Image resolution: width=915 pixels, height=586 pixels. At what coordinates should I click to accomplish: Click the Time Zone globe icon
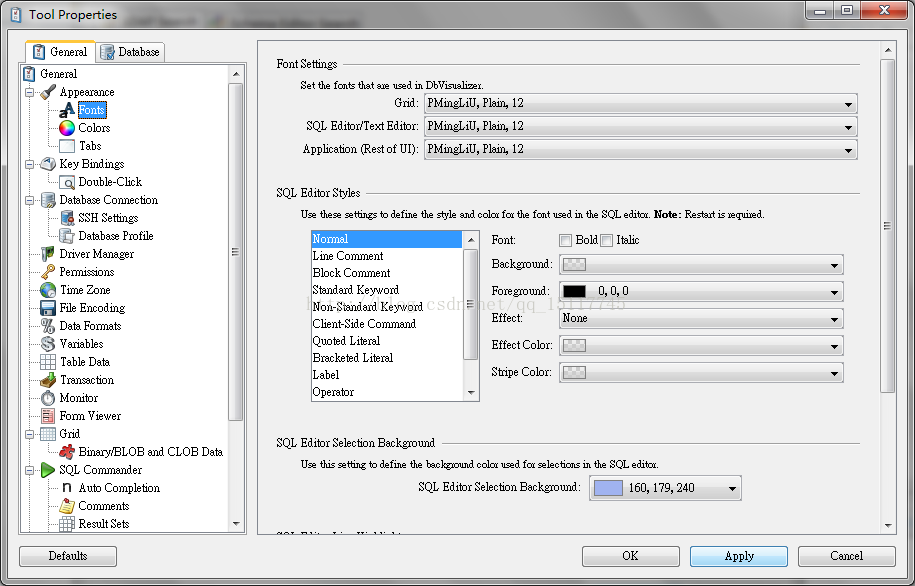48,290
